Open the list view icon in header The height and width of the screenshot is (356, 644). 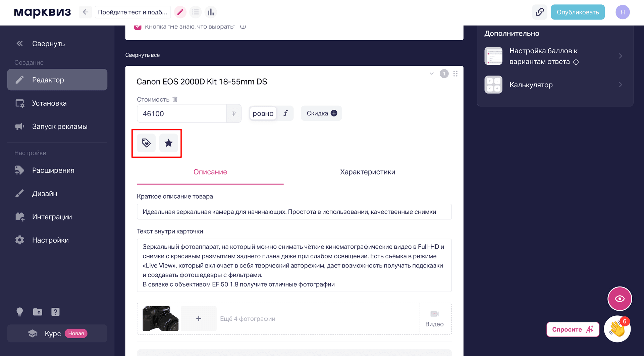point(196,12)
